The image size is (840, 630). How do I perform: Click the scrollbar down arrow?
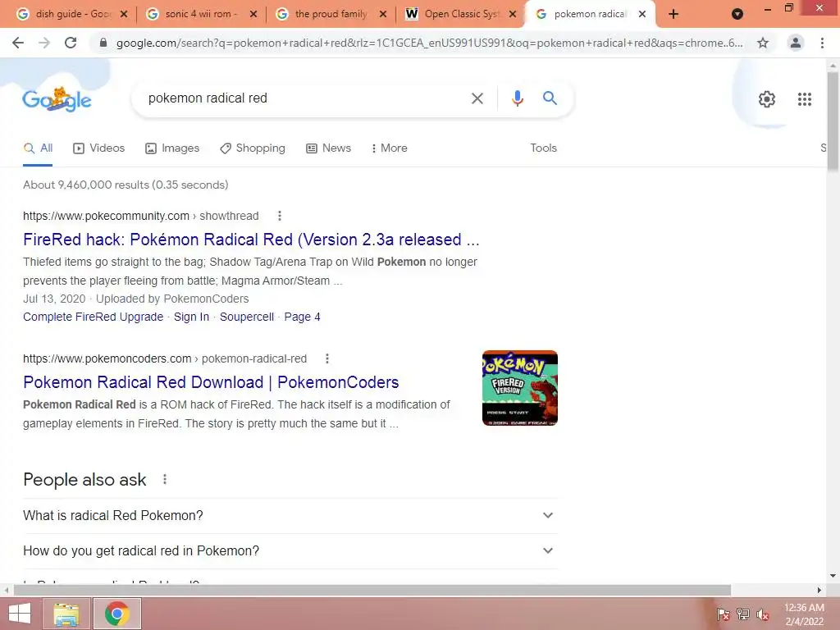833,577
